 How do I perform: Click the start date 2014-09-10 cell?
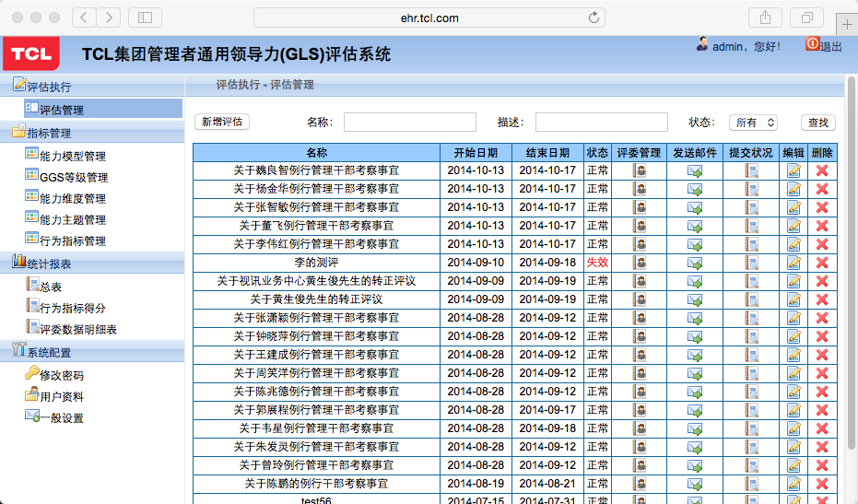tap(476, 263)
